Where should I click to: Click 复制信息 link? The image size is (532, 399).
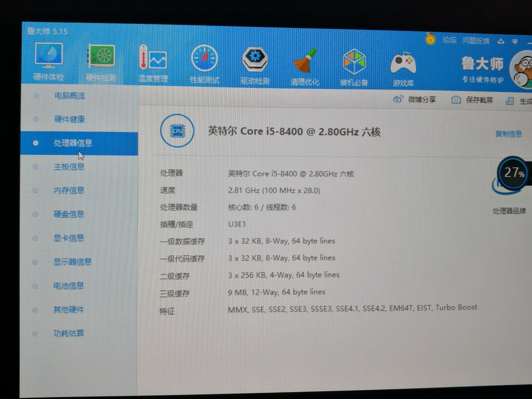coord(509,134)
